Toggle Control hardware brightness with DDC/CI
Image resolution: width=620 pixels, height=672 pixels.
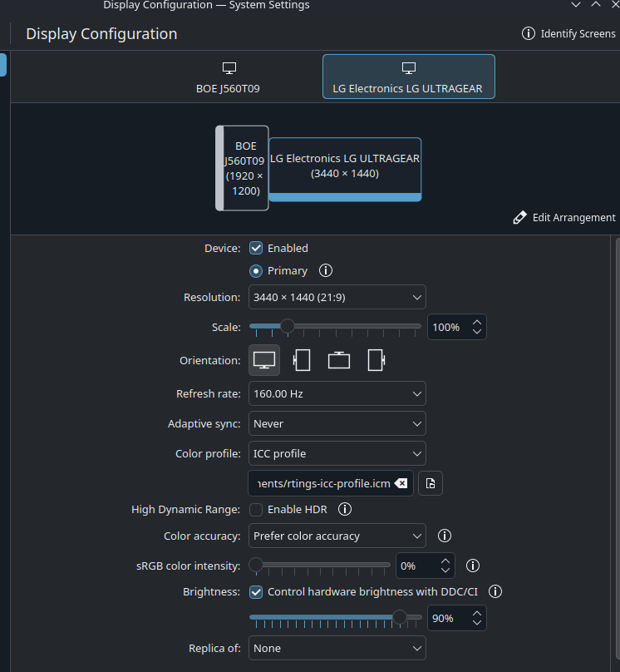pyautogui.click(x=256, y=592)
